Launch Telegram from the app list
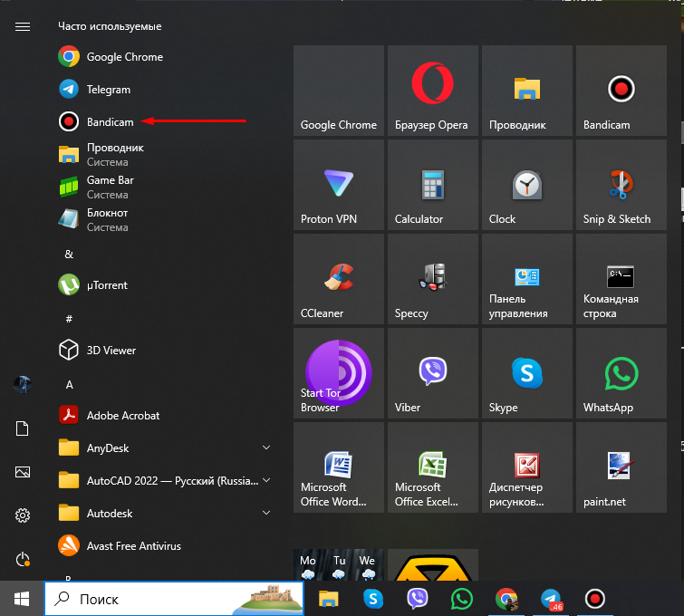 click(164, 90)
